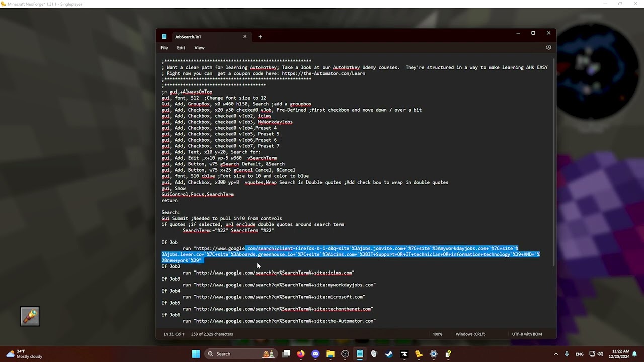Screen dimensions: 644x362
Task: Click the Windows Start button
Action: [x=196, y=354]
